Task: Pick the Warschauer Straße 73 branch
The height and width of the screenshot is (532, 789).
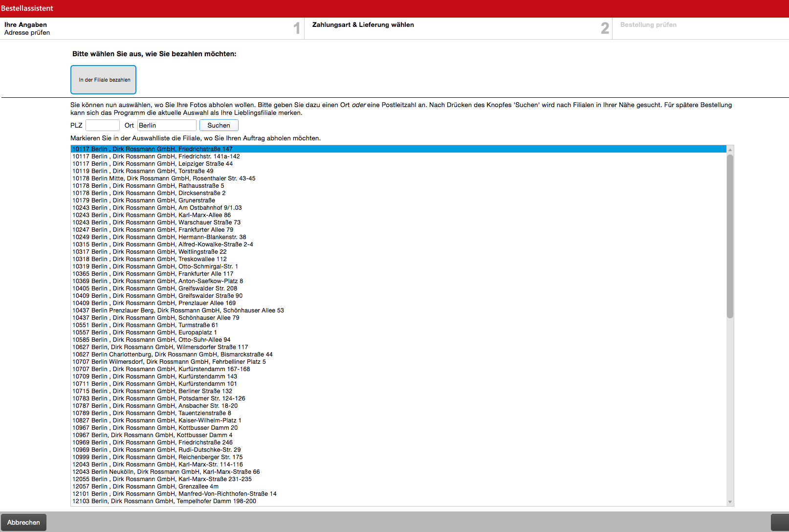Action: 398,222
